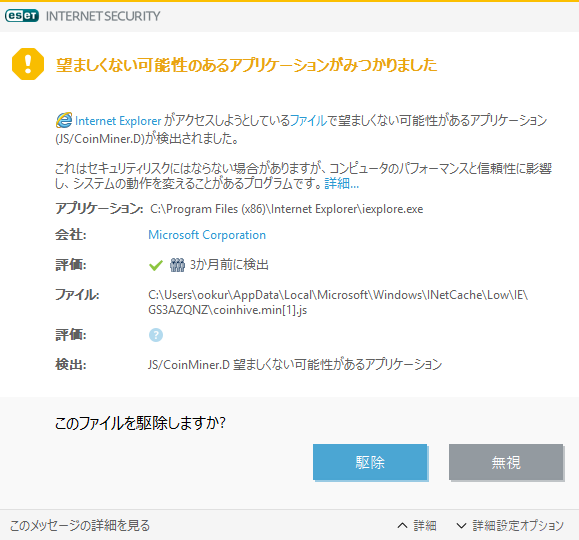Click the blue question mark reputation icon
Image resolution: width=579 pixels, height=540 pixels.
(156, 335)
